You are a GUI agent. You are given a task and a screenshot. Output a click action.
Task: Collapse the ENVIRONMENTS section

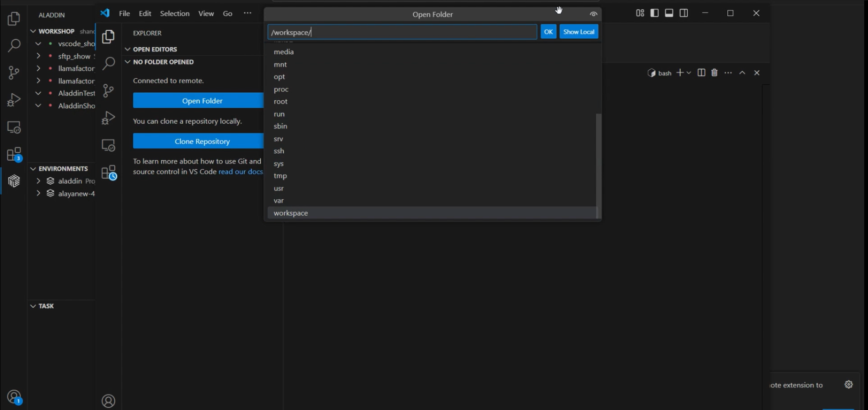pos(33,169)
